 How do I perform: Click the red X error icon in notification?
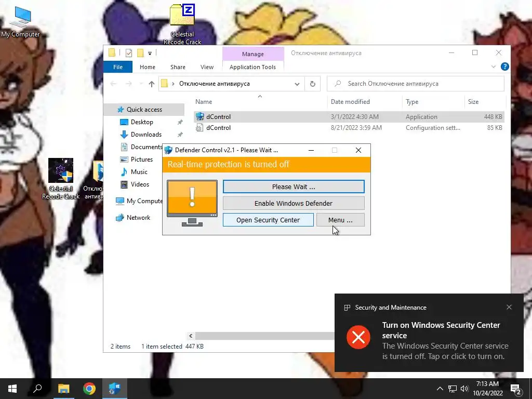click(358, 337)
